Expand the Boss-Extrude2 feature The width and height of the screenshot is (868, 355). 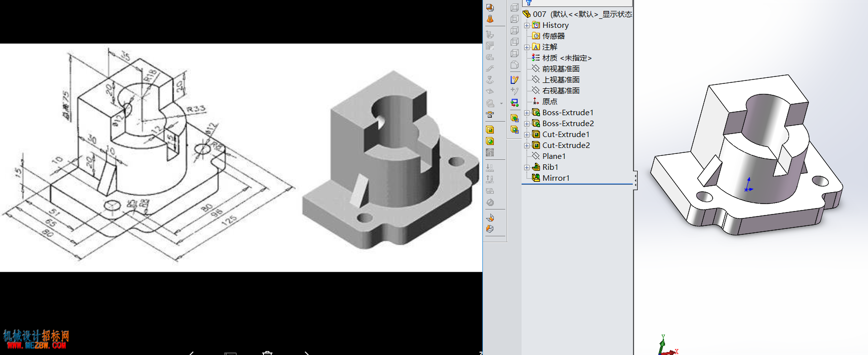527,124
